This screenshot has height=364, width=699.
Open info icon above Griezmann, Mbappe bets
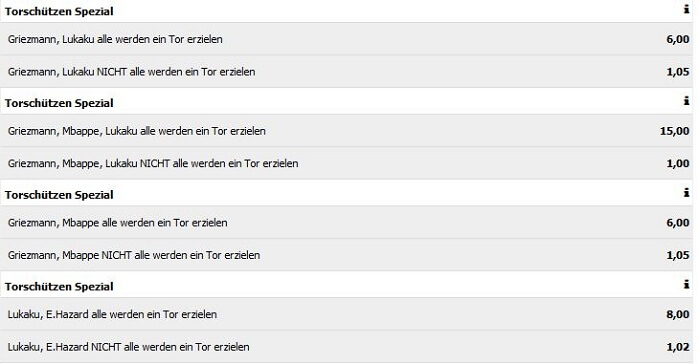point(686,193)
